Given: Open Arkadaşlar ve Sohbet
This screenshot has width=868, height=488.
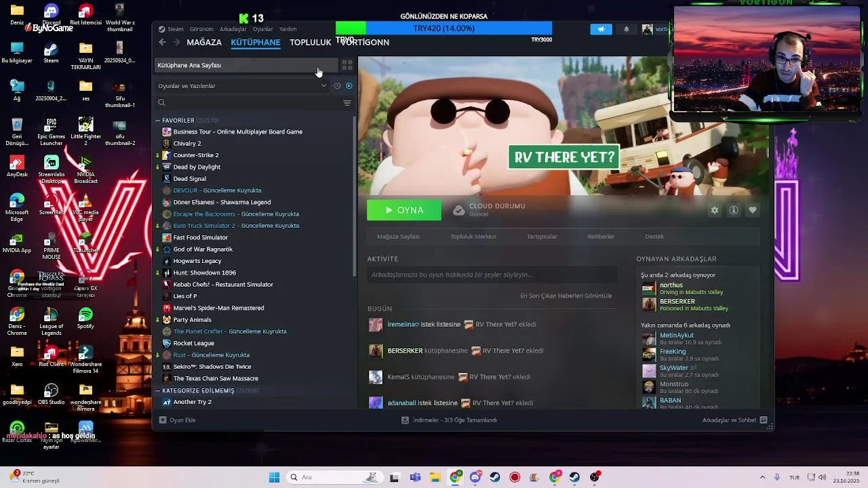Looking at the screenshot, I should point(734,420).
